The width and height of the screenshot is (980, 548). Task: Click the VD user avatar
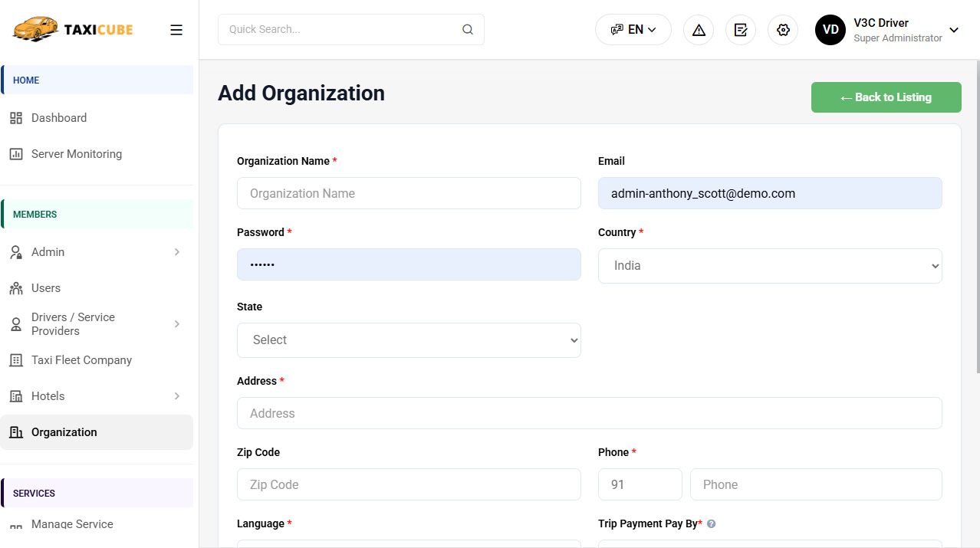click(x=830, y=30)
